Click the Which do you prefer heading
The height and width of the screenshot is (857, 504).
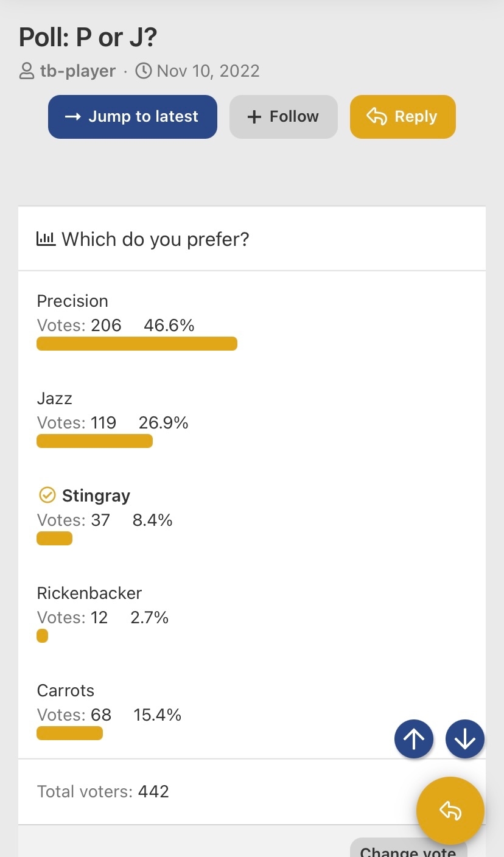click(155, 239)
